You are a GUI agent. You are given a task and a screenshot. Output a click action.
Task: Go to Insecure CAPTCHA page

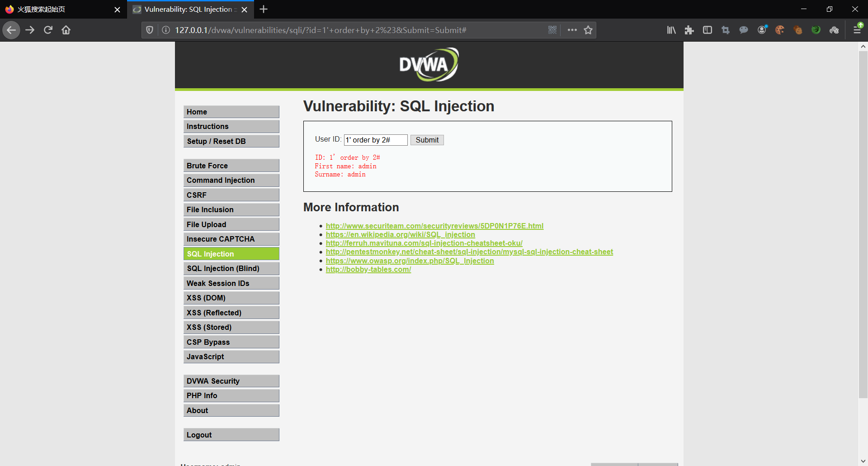tap(231, 239)
